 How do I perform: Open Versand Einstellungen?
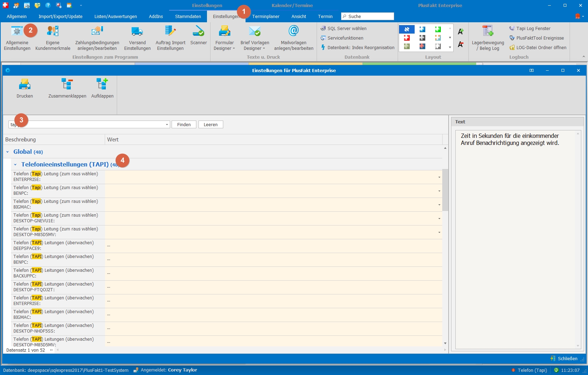(x=137, y=38)
